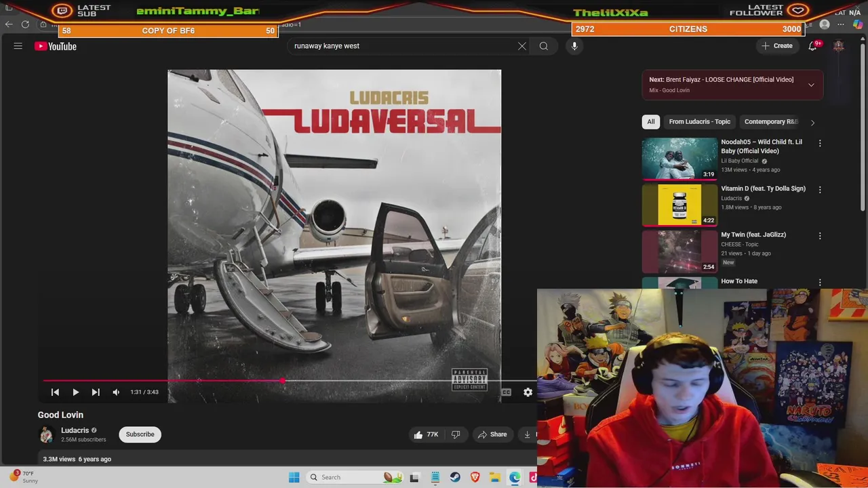This screenshot has height=488, width=868.
Task: Download the video
Action: pos(528,434)
